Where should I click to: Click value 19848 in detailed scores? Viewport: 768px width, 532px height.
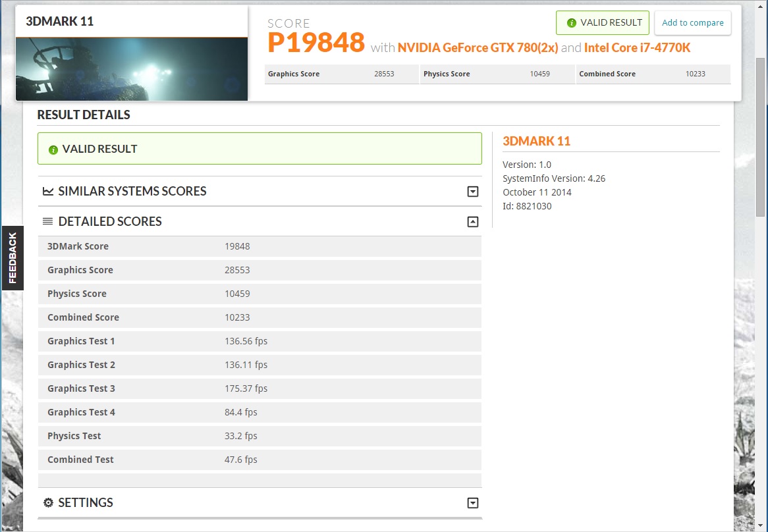pos(237,246)
